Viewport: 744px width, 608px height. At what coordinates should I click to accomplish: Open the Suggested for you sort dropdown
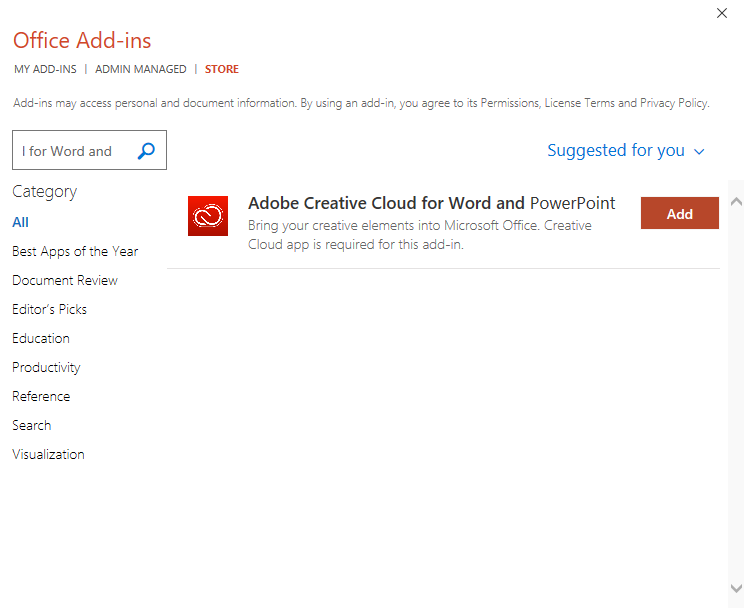coord(625,150)
